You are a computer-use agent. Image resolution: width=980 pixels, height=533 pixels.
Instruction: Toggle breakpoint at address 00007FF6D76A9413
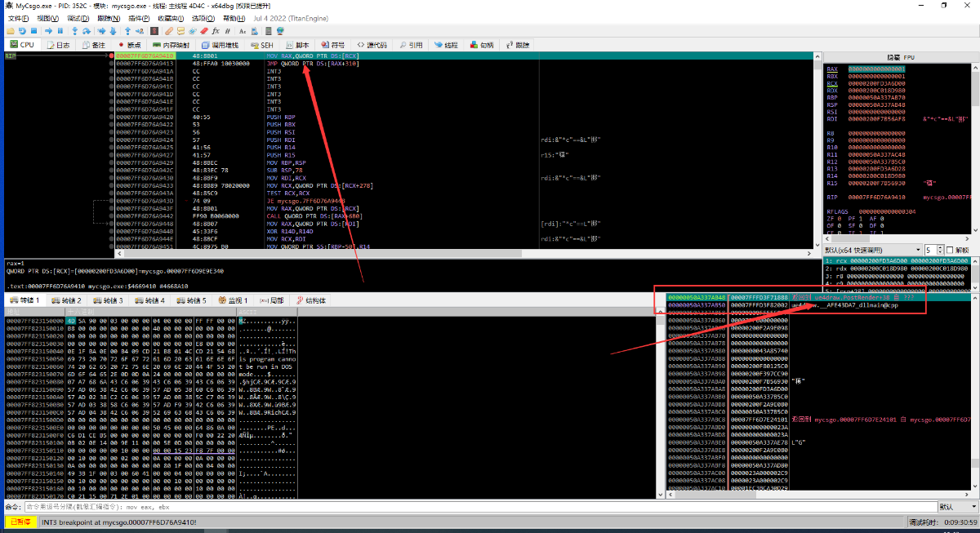pyautogui.click(x=111, y=63)
